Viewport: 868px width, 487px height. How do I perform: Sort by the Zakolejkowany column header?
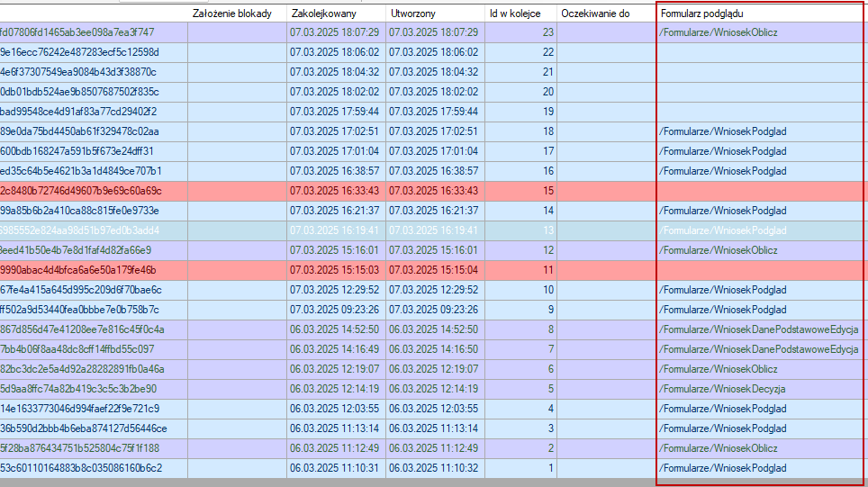coord(336,14)
